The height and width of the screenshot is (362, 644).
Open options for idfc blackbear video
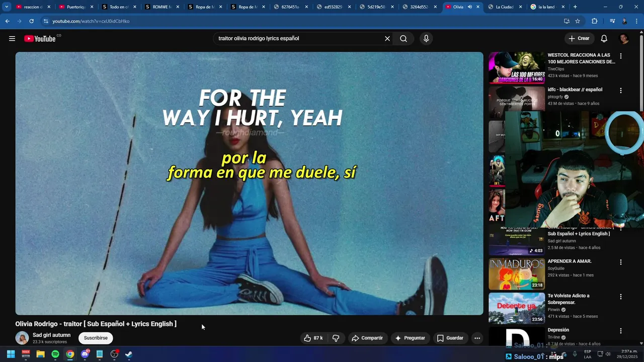coord(621,90)
